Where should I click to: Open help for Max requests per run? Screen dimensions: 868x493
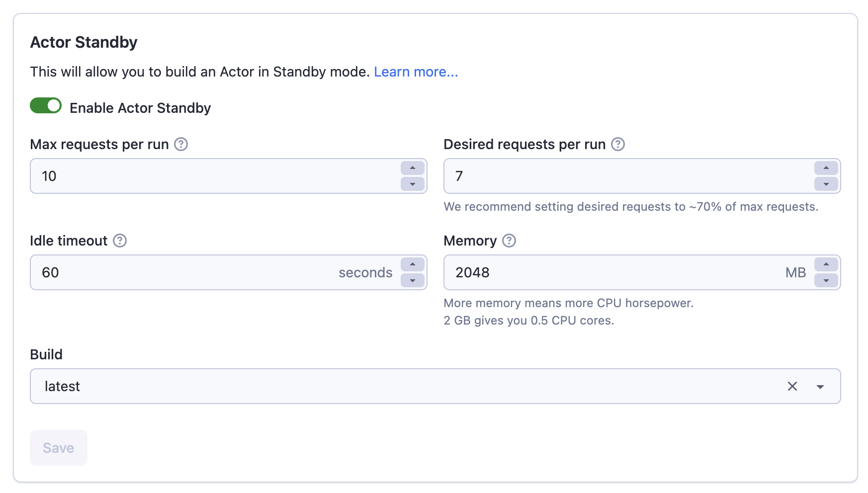181,144
